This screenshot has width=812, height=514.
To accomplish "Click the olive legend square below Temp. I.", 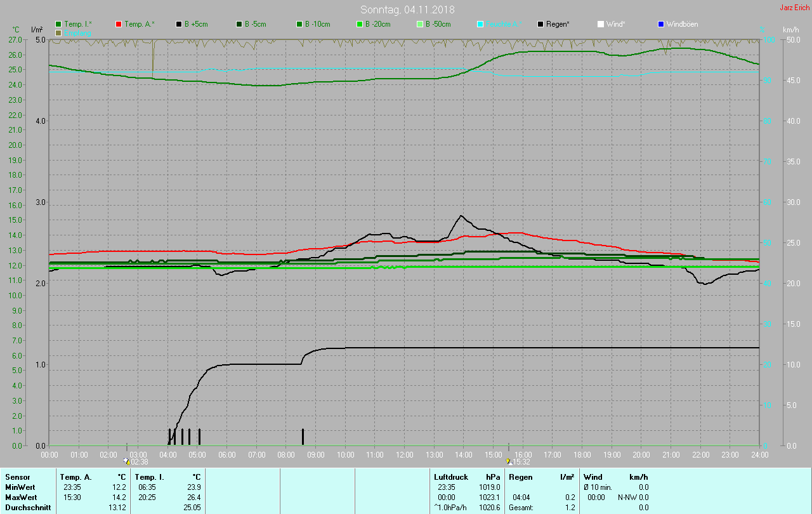I will point(59,32).
